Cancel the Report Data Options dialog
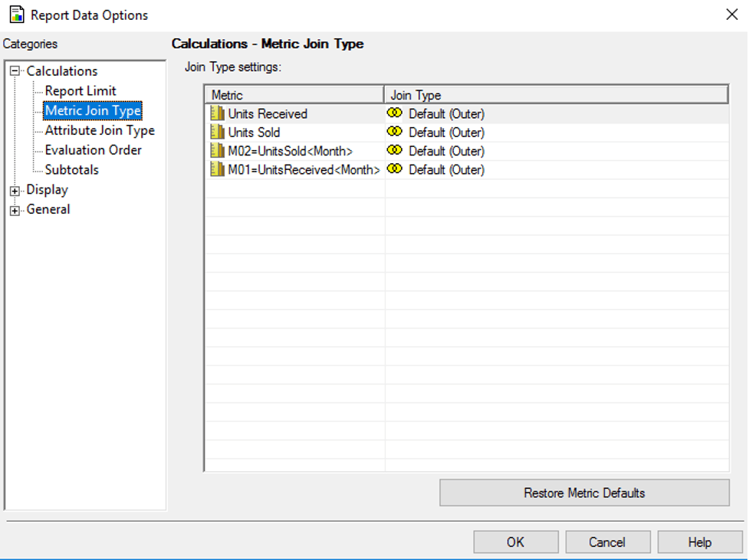Image resolution: width=749 pixels, height=560 pixels. click(607, 542)
